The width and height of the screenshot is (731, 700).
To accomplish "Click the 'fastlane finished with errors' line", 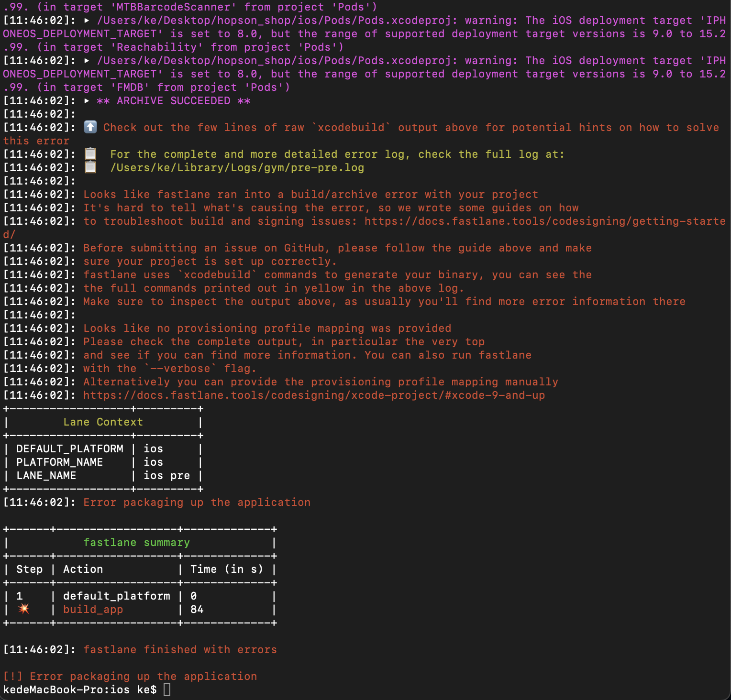I will (180, 649).
